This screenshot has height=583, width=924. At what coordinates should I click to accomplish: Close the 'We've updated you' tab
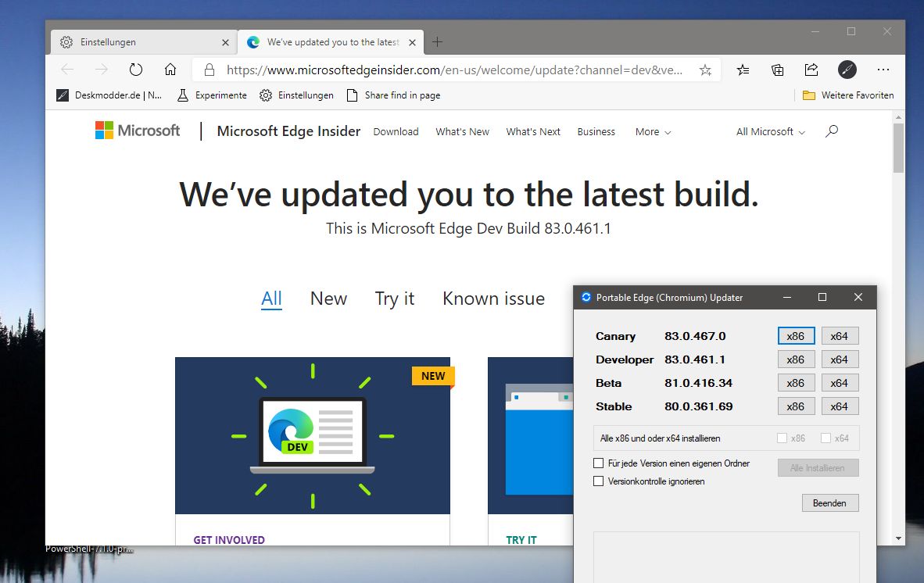(413, 42)
